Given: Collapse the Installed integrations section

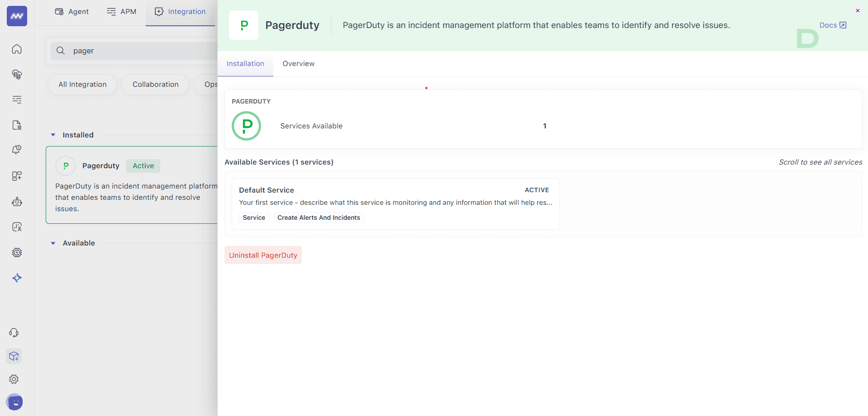Looking at the screenshot, I should [x=53, y=135].
